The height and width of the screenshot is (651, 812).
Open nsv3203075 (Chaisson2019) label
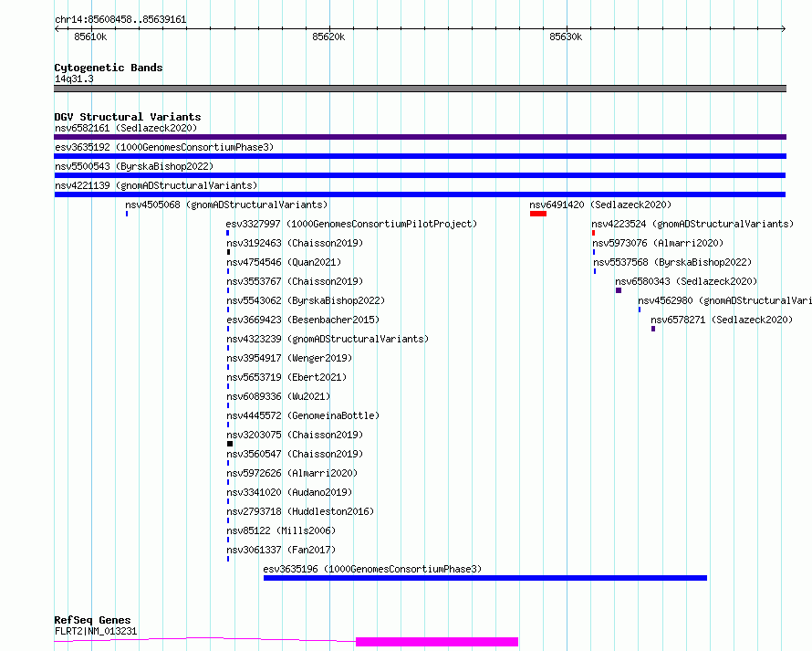[295, 435]
